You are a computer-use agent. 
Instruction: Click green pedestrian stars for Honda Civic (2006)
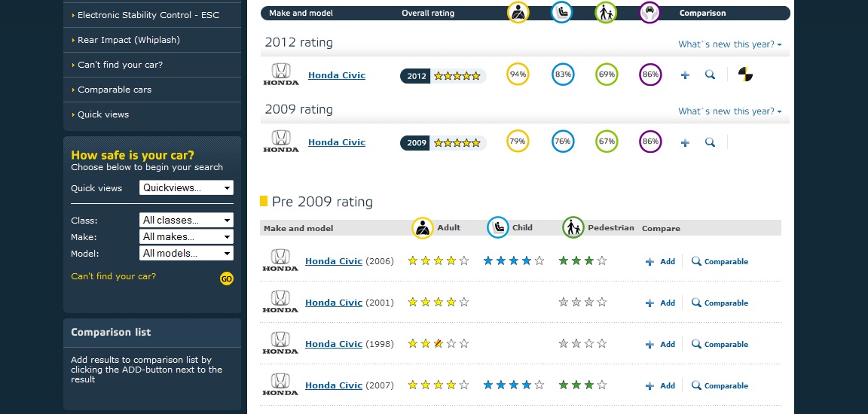click(582, 260)
